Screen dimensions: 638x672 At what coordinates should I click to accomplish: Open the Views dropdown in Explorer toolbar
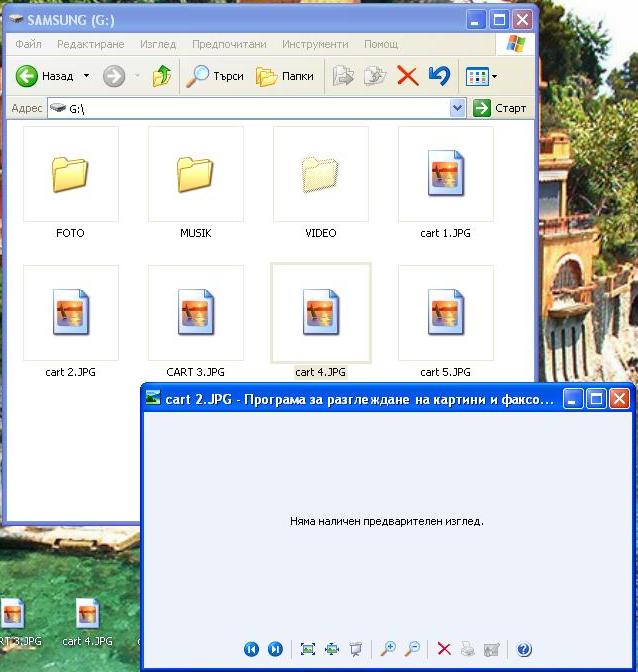click(x=481, y=76)
